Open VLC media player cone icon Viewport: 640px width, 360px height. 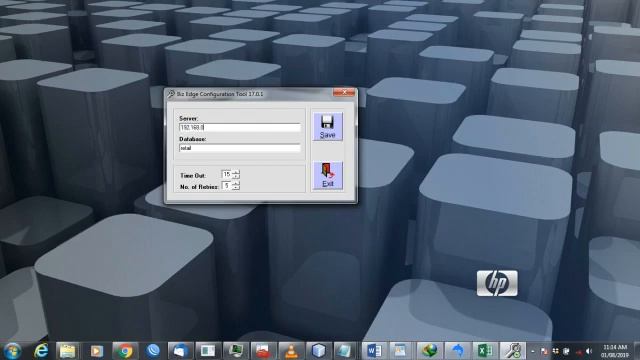coord(291,351)
